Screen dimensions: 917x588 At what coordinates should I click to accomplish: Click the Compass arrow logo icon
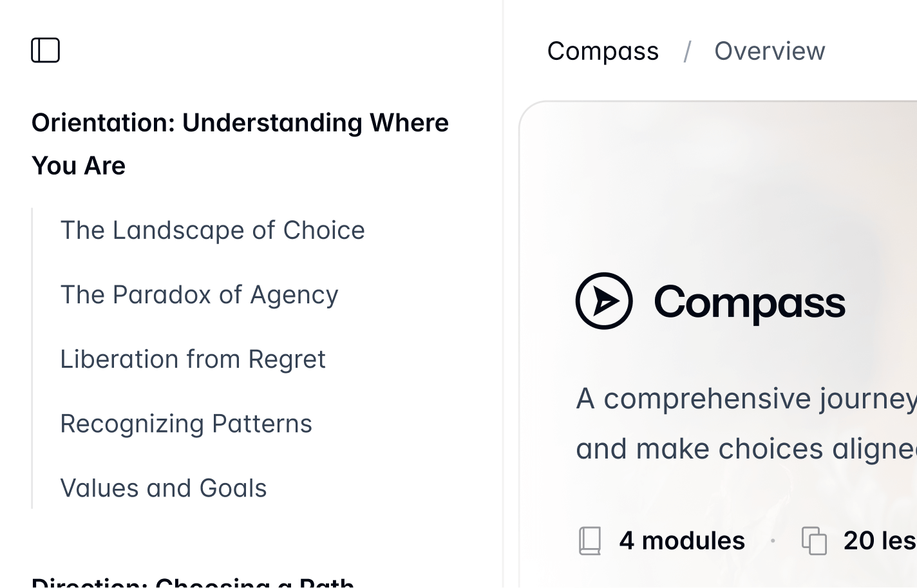click(x=604, y=301)
